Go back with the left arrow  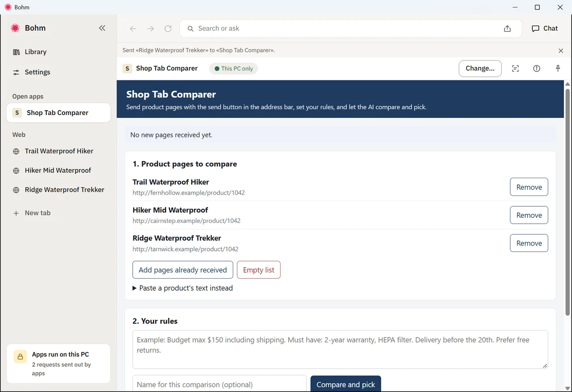click(x=133, y=29)
